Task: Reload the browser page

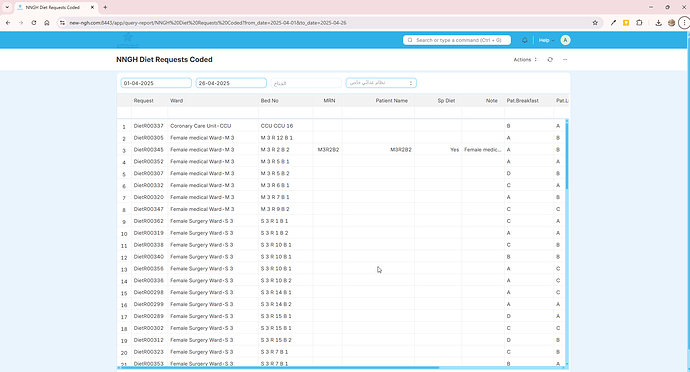Action: [34, 23]
